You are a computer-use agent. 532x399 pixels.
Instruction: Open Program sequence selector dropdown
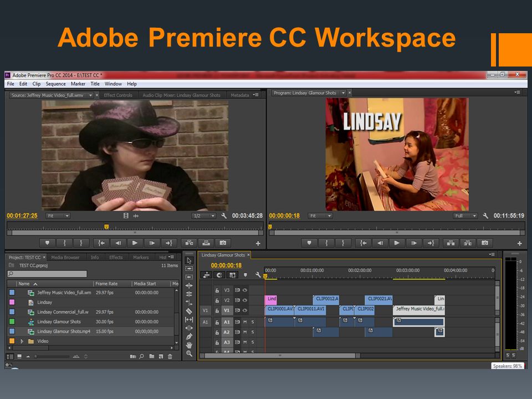click(344, 93)
